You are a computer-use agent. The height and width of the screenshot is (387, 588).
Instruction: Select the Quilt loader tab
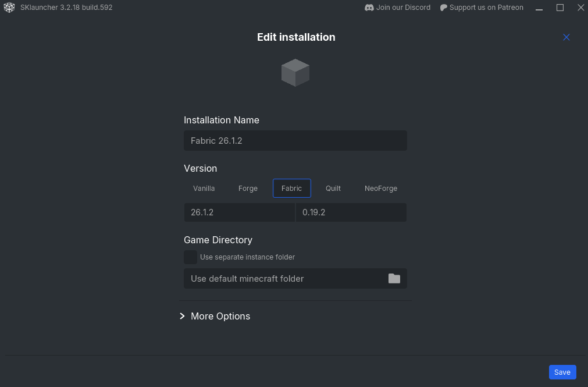pyautogui.click(x=333, y=188)
